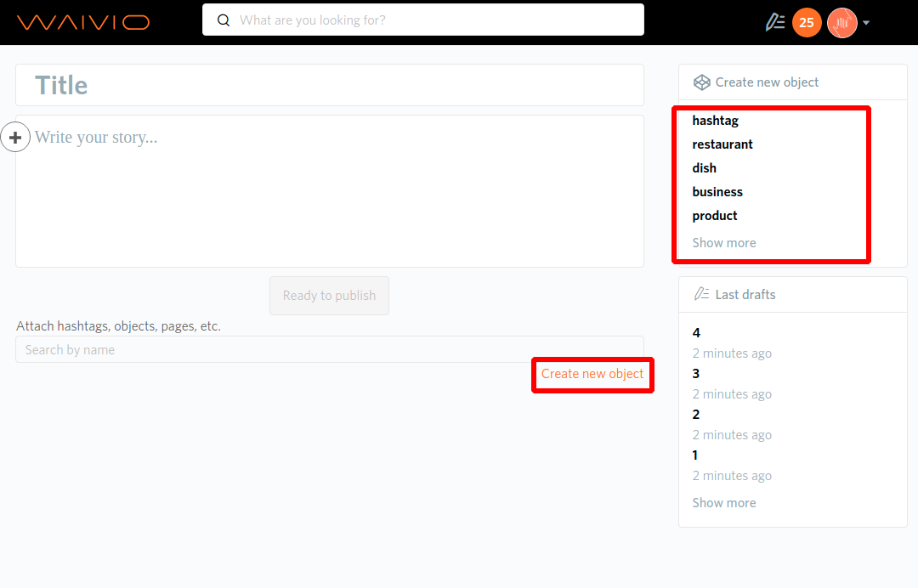Open notifications badge showing 25
This screenshot has width=918, height=588.
pos(807,23)
